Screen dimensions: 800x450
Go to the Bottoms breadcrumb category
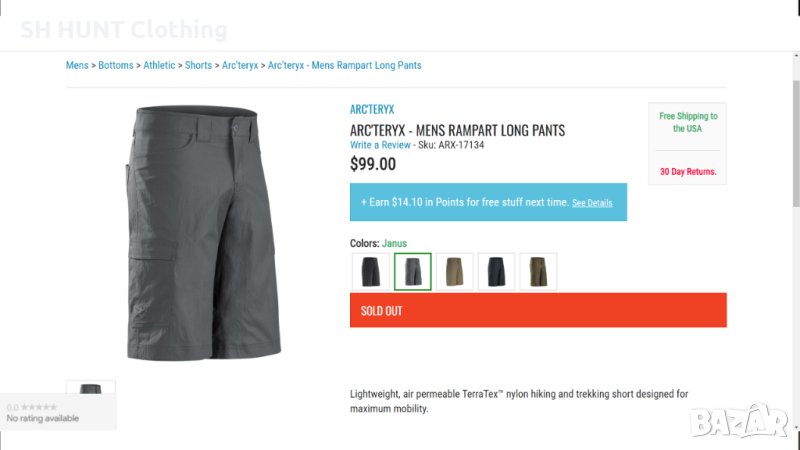coord(116,66)
